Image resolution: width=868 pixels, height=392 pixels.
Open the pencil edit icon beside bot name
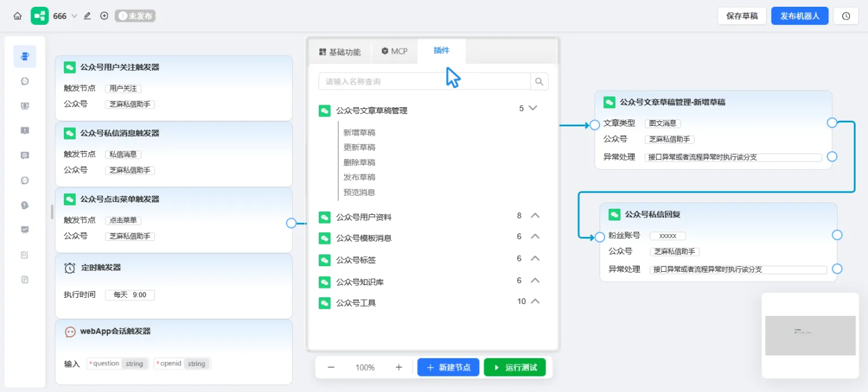point(86,15)
